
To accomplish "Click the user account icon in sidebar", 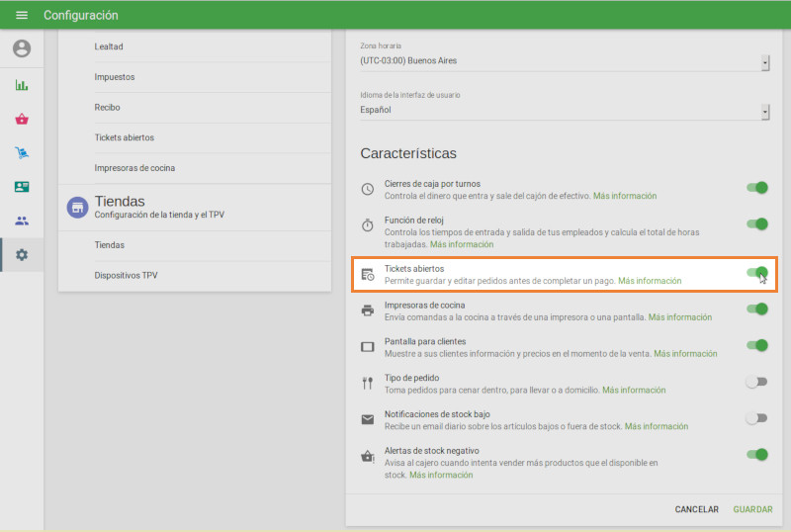I will 22,48.
